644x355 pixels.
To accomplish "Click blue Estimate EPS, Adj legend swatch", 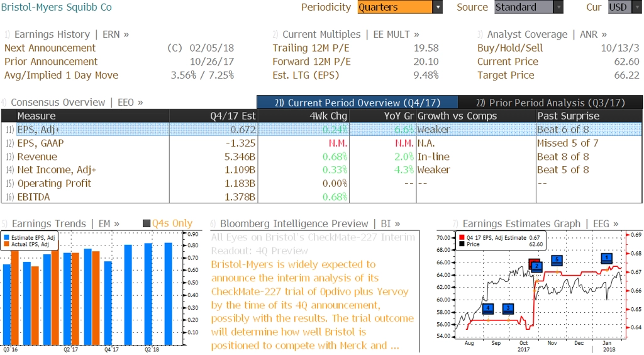I will coord(6,237).
